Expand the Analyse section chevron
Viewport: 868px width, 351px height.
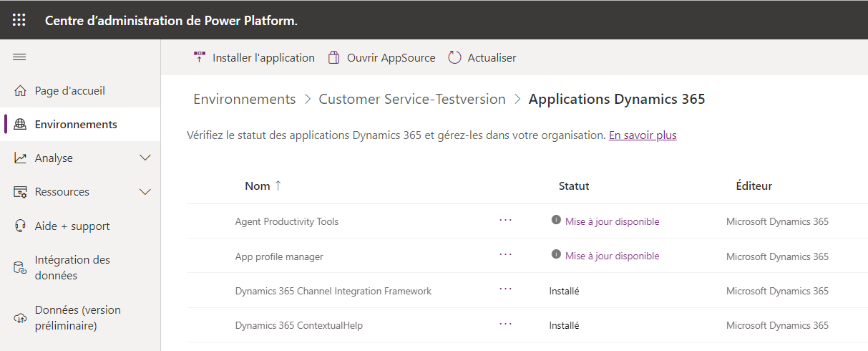(x=145, y=158)
